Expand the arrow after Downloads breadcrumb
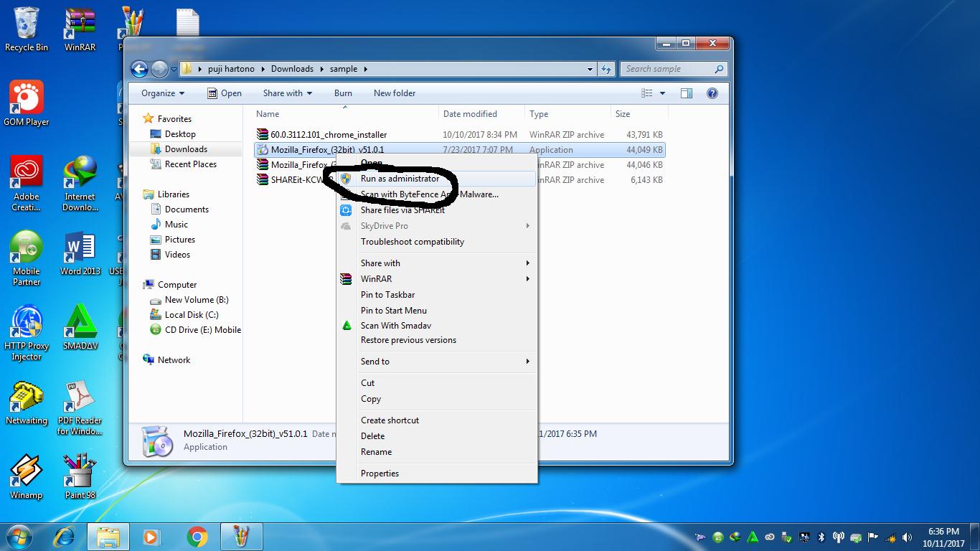980x551 pixels. tap(323, 69)
